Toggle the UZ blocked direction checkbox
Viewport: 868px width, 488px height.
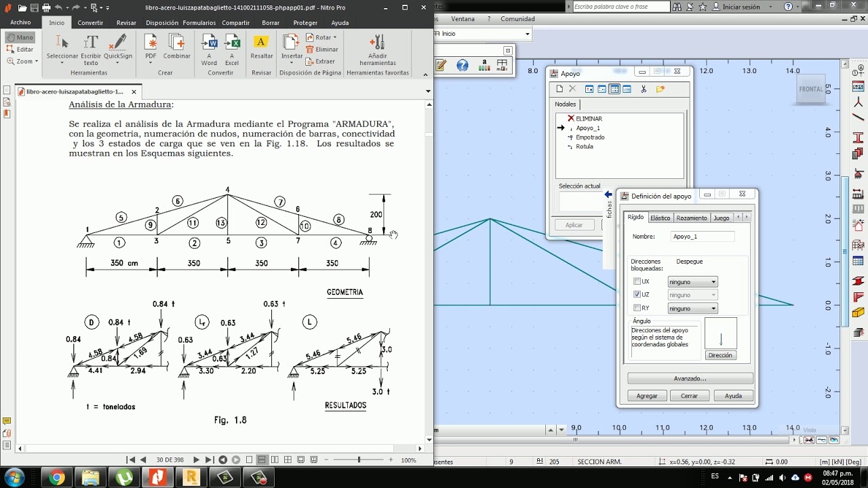pyautogui.click(x=637, y=295)
